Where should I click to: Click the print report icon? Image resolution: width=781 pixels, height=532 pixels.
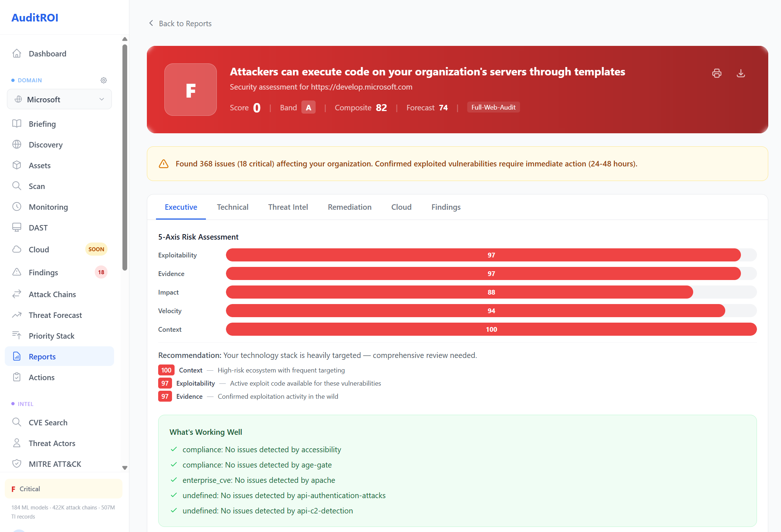tap(716, 73)
